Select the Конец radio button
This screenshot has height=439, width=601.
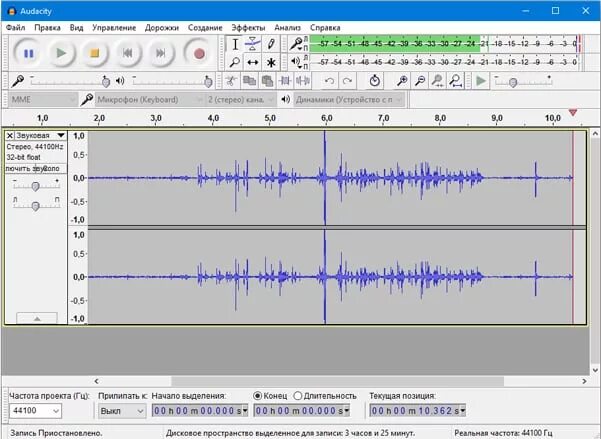[x=258, y=396]
